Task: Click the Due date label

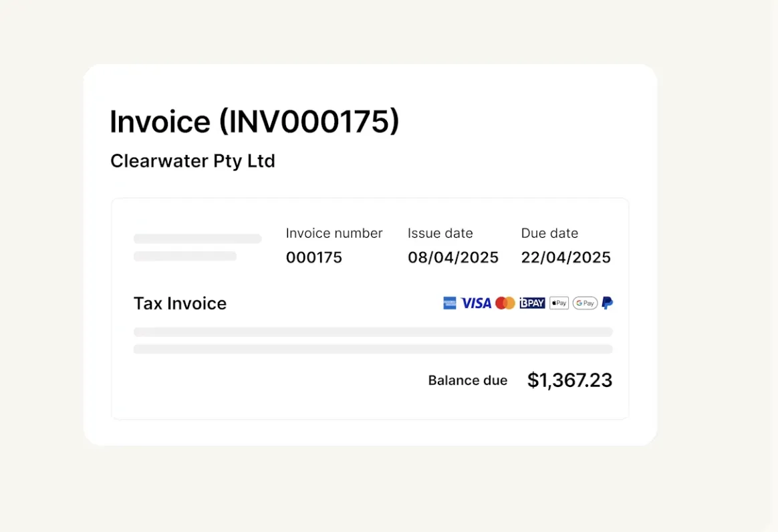Action: 550,233
